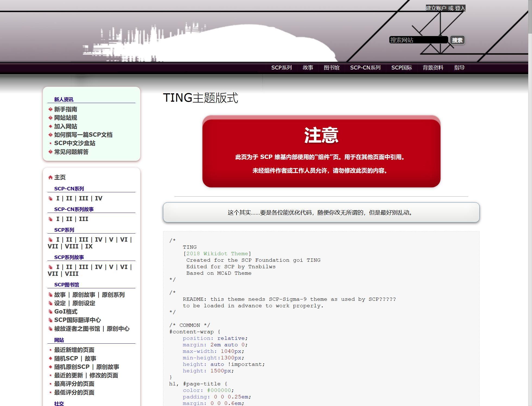Click the 建立账户 link
Viewport: 532px width, 406px height.
435,8
